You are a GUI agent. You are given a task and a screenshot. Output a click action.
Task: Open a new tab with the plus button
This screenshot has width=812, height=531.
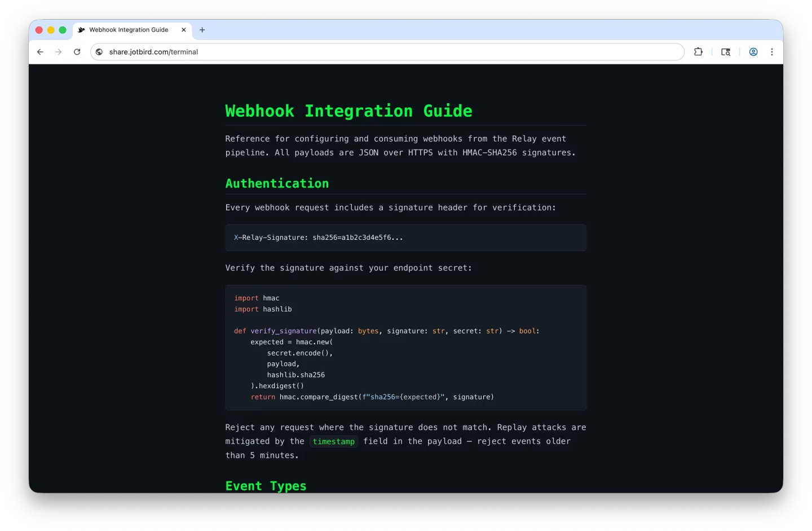pyautogui.click(x=202, y=30)
